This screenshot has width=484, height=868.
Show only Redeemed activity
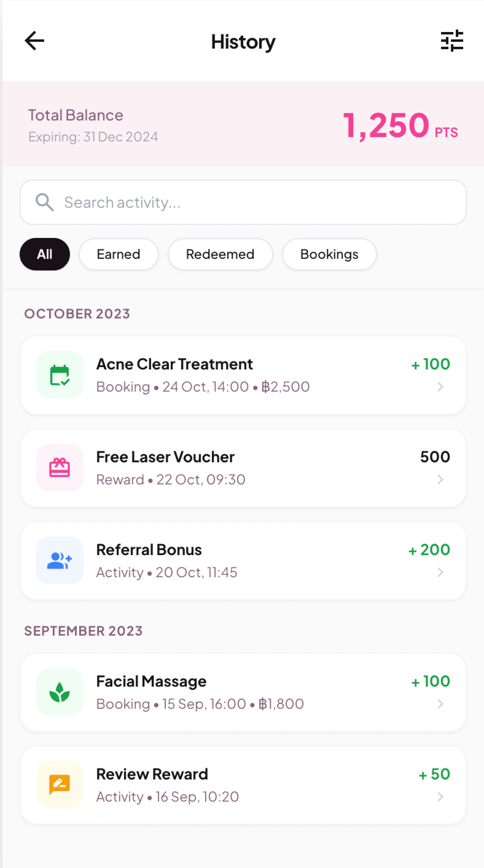(220, 254)
